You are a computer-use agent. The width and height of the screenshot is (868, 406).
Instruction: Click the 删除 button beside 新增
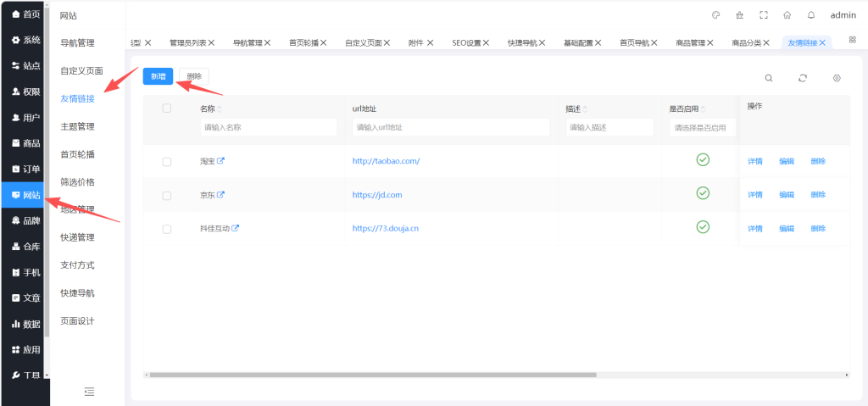(194, 76)
